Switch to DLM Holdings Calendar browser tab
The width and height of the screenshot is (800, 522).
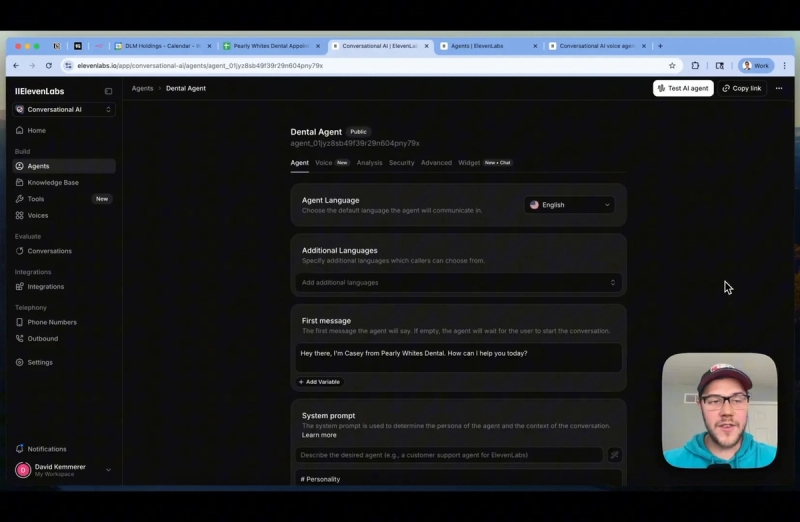(x=162, y=46)
